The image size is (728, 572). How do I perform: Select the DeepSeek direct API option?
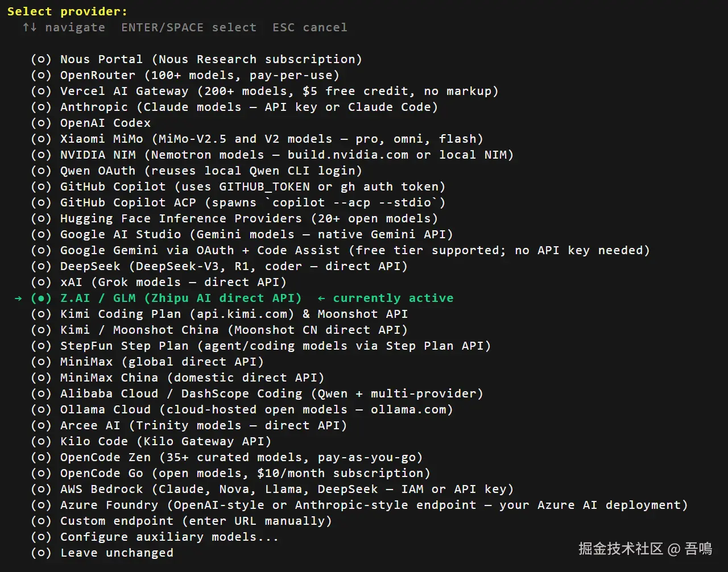41,266
